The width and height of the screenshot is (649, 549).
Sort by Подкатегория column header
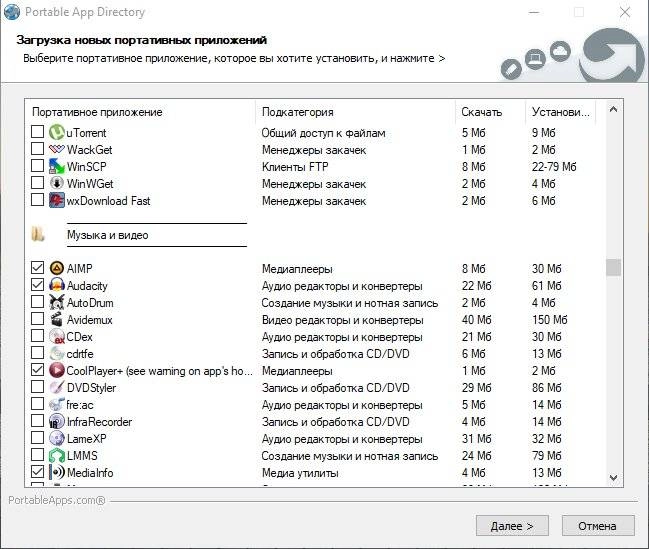pyautogui.click(x=356, y=112)
